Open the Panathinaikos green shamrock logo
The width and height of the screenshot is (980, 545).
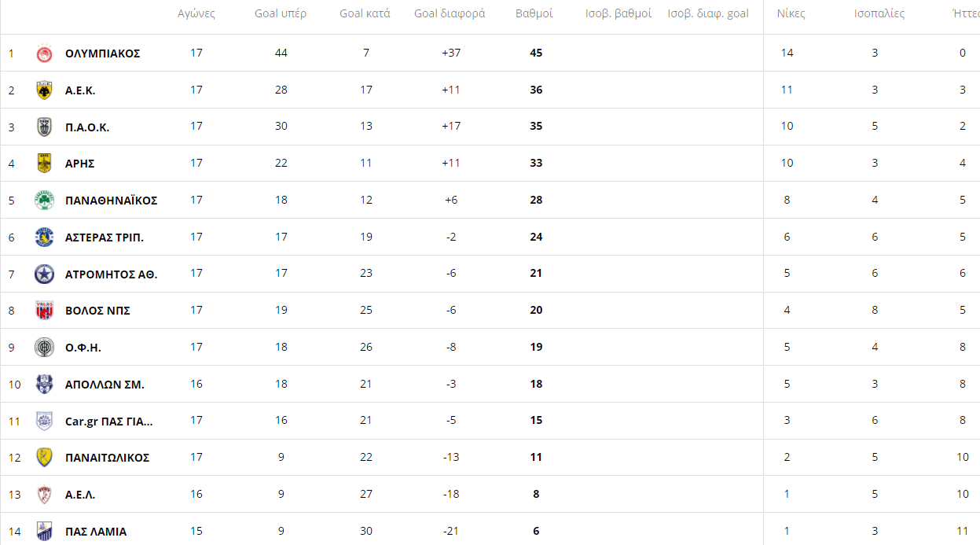click(x=44, y=201)
